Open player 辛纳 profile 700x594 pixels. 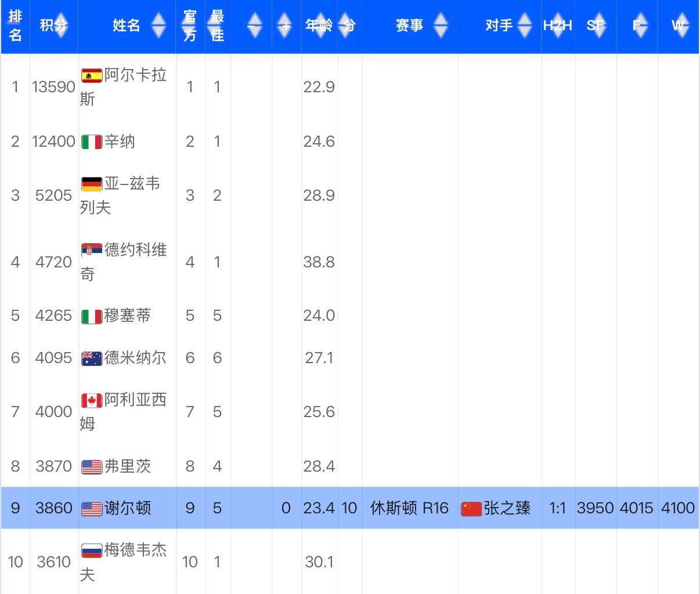[120, 142]
